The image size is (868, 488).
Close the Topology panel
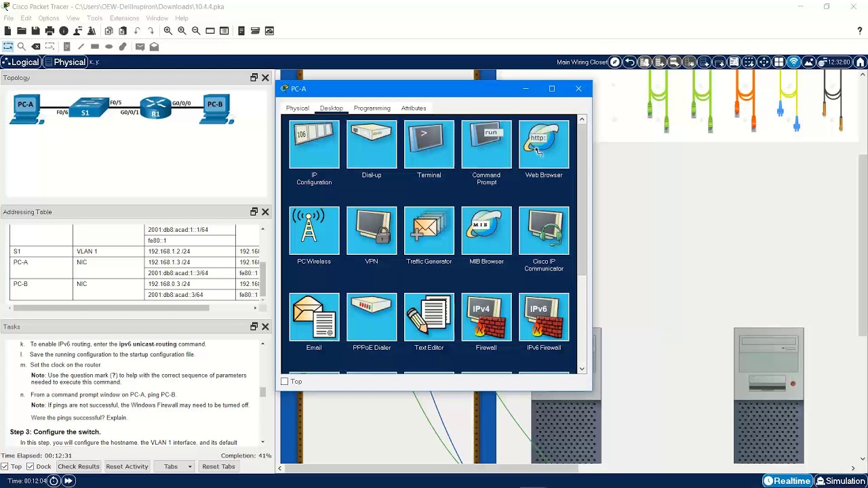265,77
